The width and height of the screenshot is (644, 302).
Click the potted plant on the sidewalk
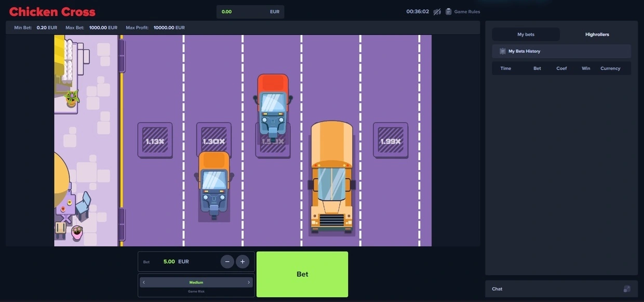pyautogui.click(x=72, y=99)
